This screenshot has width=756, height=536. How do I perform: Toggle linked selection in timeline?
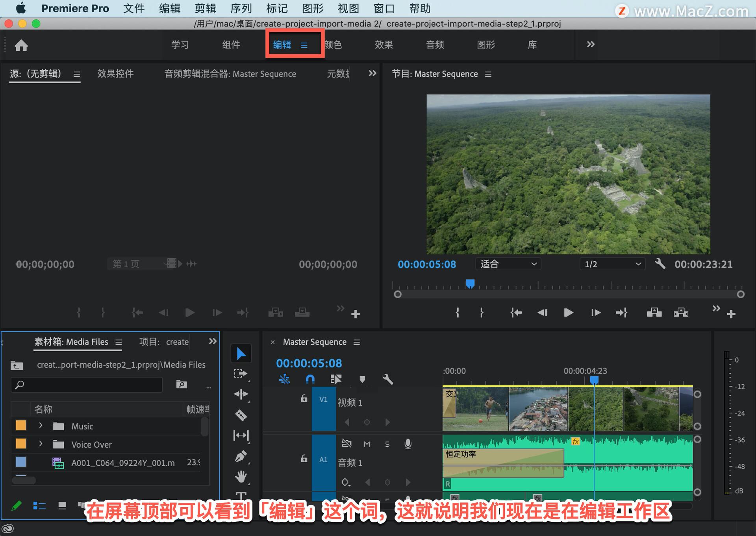pyautogui.click(x=336, y=379)
